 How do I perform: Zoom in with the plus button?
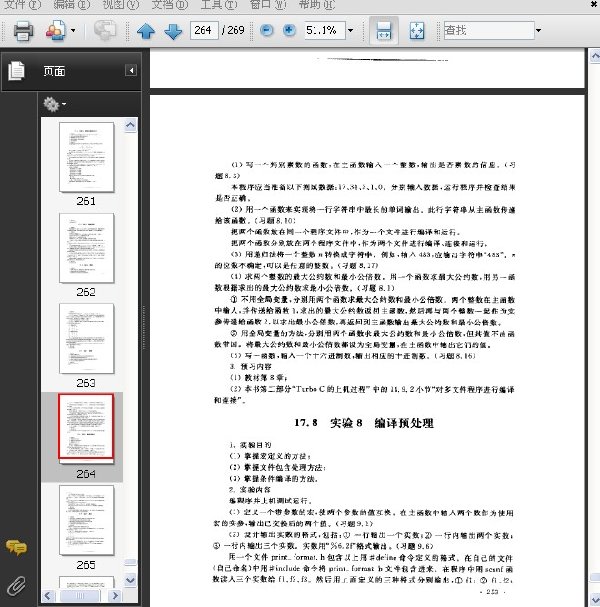pyautogui.click(x=289, y=30)
